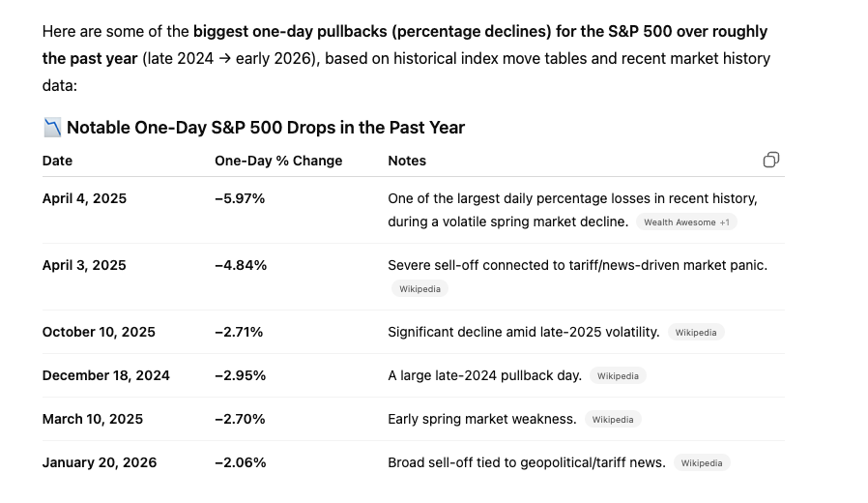Click the Notes column header

coord(407,161)
